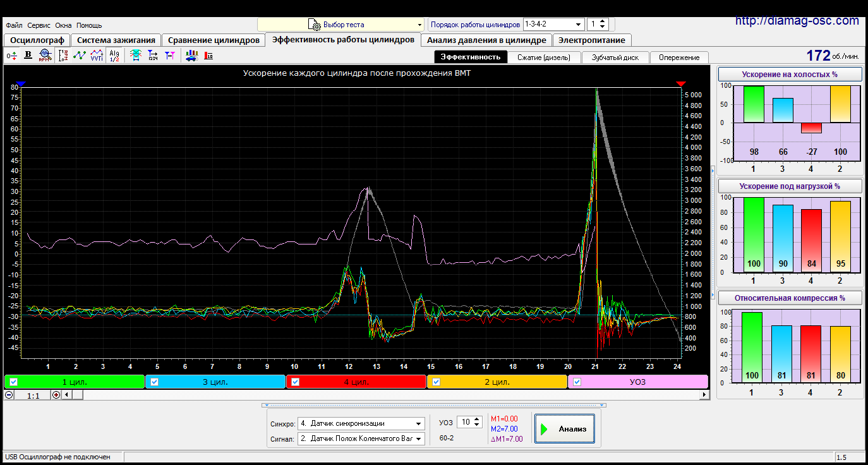
Task: Uncheck the '1 цил.' trace checkbox
Action: pos(14,382)
